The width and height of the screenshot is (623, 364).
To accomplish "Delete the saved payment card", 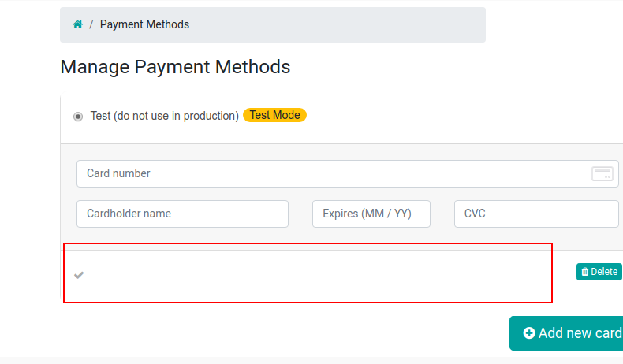I will [x=599, y=272].
